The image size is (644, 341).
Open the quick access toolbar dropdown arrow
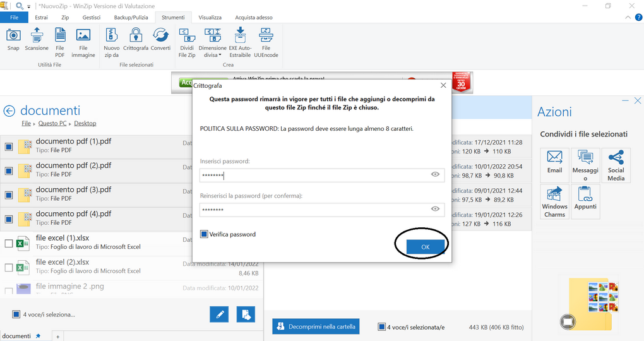point(29,6)
